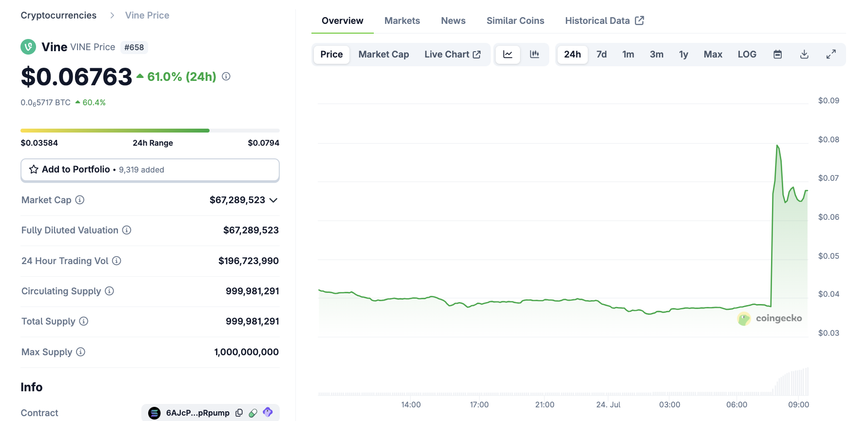Viewport: 868px width, 421px height.
Task: Open the Markets tab
Action: point(402,20)
